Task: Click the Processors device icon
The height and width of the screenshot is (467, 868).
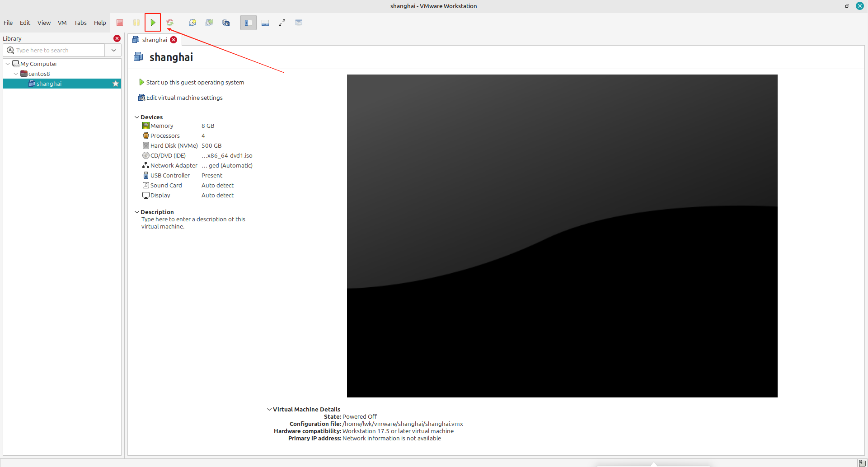Action: pos(146,135)
